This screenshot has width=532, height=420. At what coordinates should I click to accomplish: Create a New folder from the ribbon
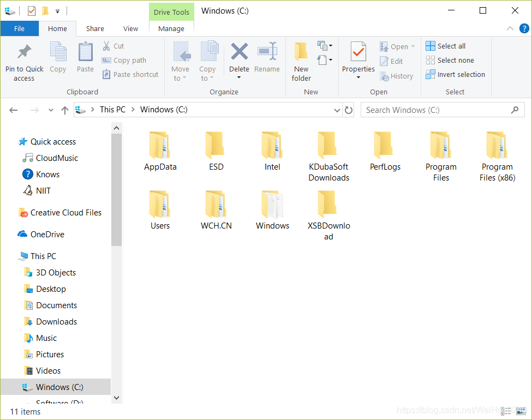tap(301, 61)
